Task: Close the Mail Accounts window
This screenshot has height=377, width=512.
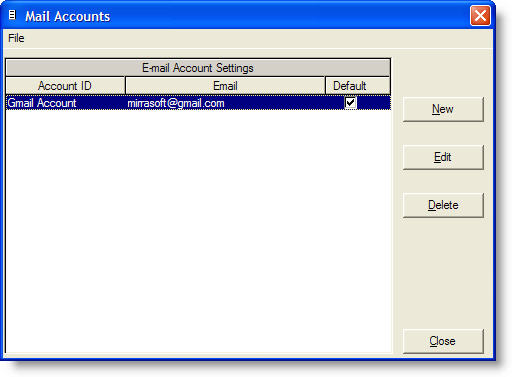Action: tap(480, 15)
